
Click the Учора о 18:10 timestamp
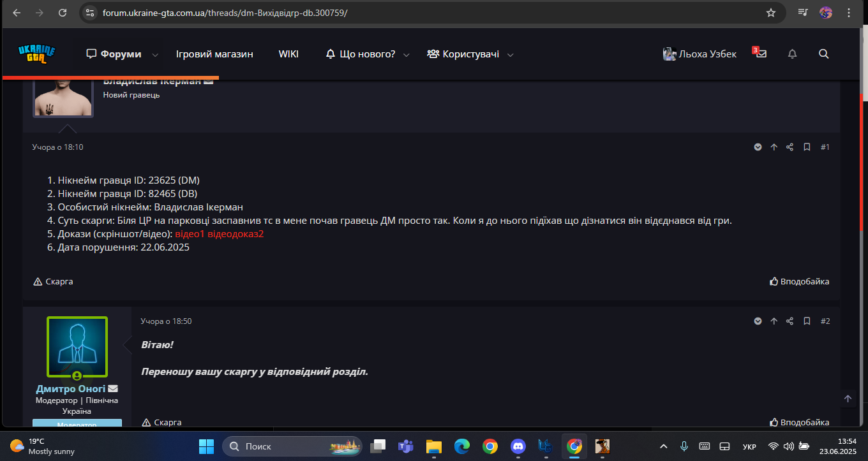(x=57, y=147)
